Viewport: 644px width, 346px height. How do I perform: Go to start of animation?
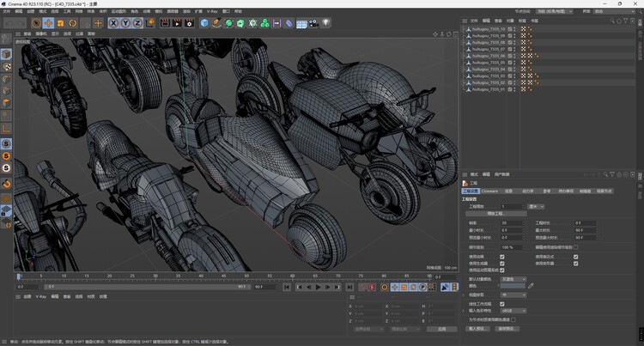tap(287, 288)
